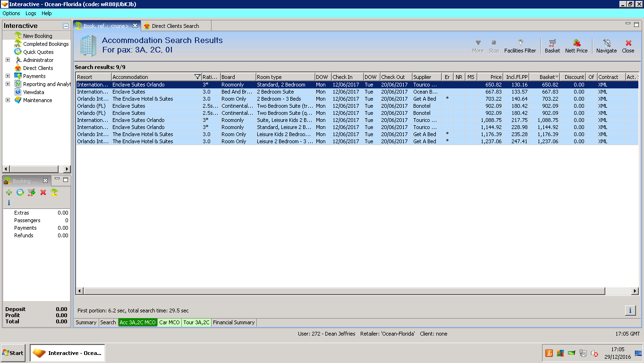Viewport: 644px width, 363px height.
Task: Click the show desktop icon in the tray
Action: (x=638, y=353)
